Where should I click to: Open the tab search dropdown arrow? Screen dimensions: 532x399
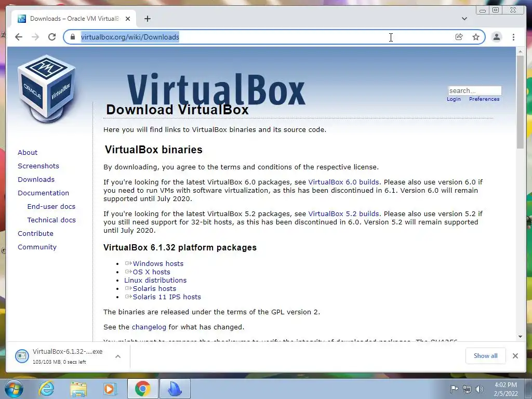(x=464, y=19)
